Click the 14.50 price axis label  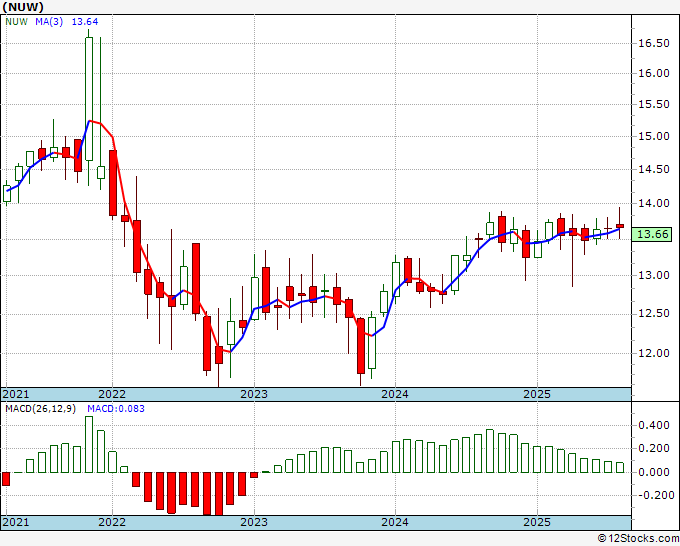[x=654, y=170]
